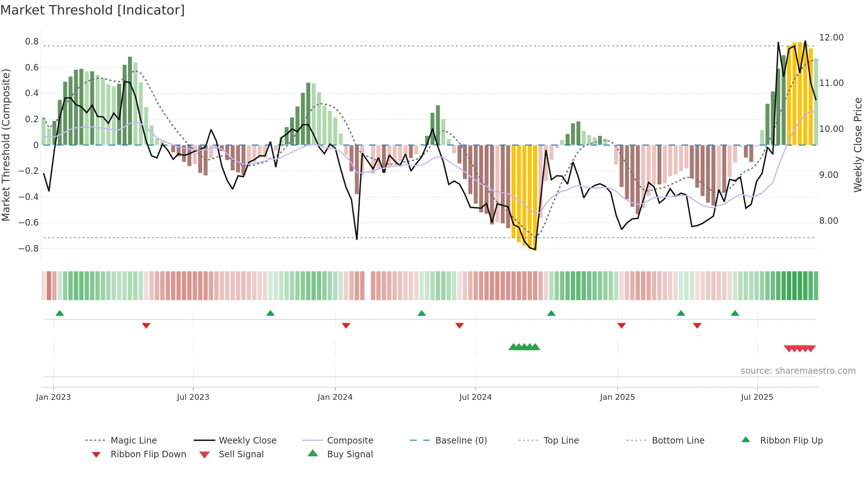This screenshot has height=488, width=868.
Task: Toggle the Ribbon Flip Up legend entry
Action: pyautogui.click(x=782, y=440)
